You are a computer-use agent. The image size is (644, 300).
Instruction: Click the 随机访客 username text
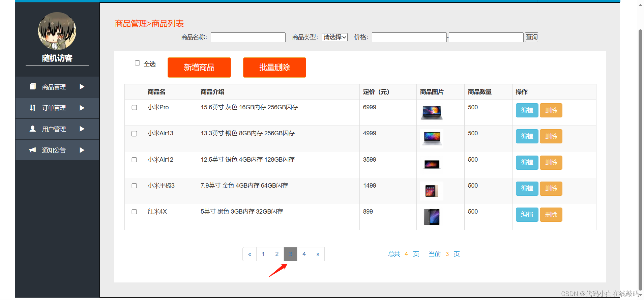(x=57, y=58)
